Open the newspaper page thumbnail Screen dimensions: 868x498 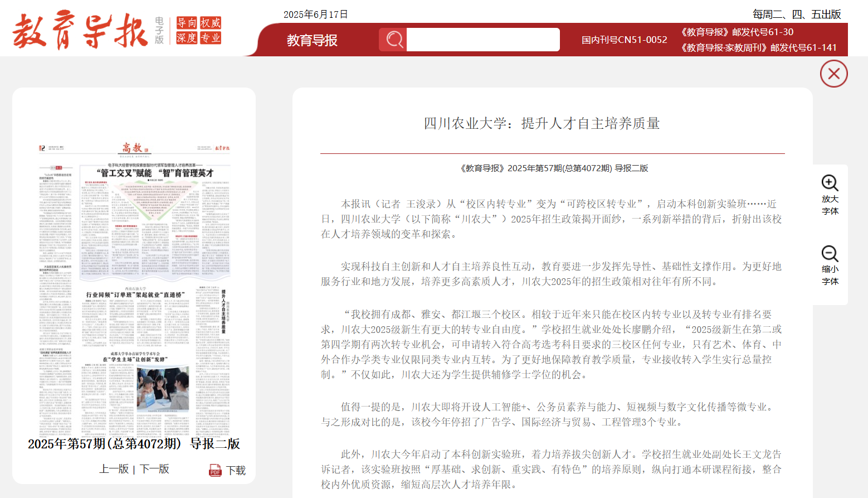[x=134, y=289]
